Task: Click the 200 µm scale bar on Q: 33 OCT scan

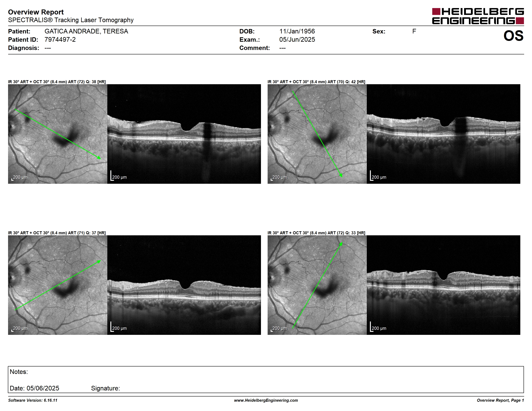Action: (378, 327)
